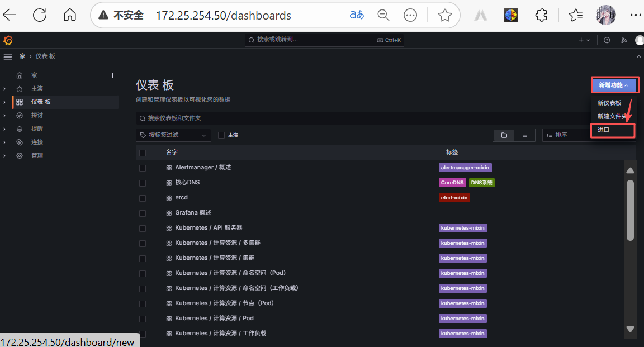Click the translate page icon in address bar
The width and height of the screenshot is (644, 347).
[357, 15]
